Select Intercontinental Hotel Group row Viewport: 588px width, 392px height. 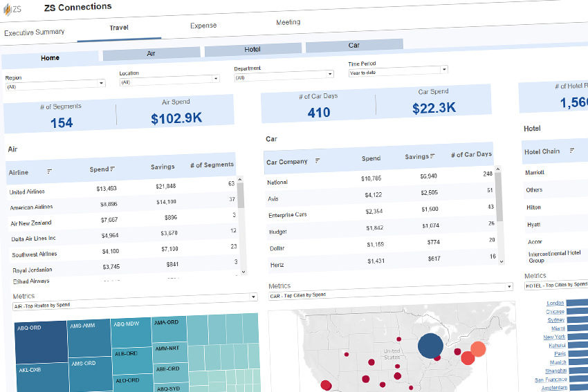pyautogui.click(x=558, y=256)
